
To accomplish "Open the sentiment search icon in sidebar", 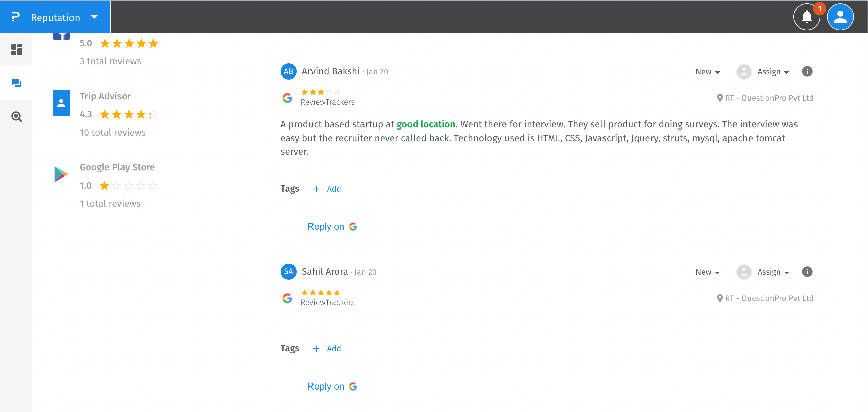I will click(x=16, y=116).
